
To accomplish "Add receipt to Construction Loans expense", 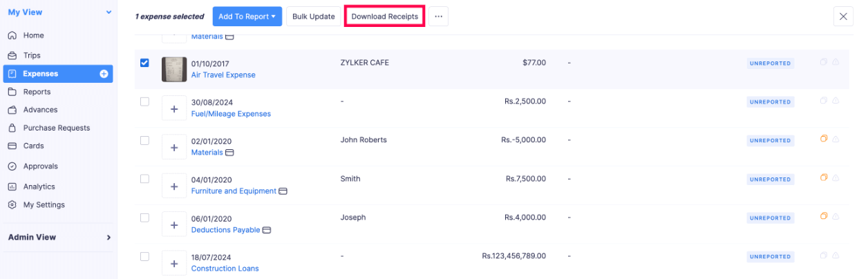I will pyautogui.click(x=174, y=263).
